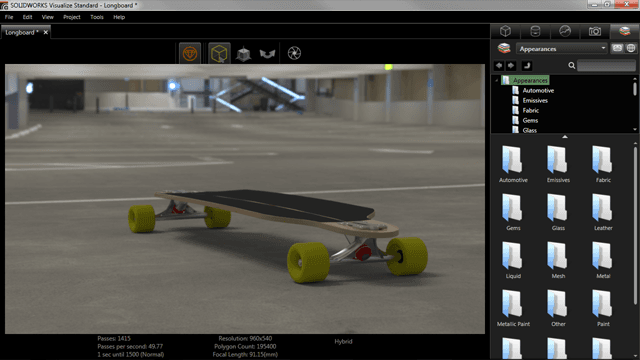The image size is (640, 360).
Task: Close the Longboard project tab
Action: tap(46, 32)
